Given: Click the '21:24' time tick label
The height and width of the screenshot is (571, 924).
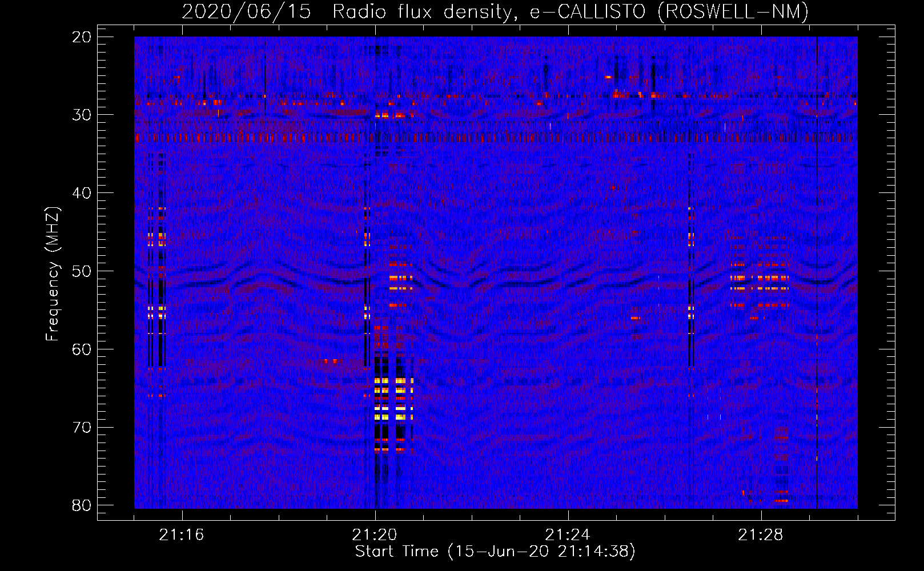Looking at the screenshot, I should coord(568,535).
